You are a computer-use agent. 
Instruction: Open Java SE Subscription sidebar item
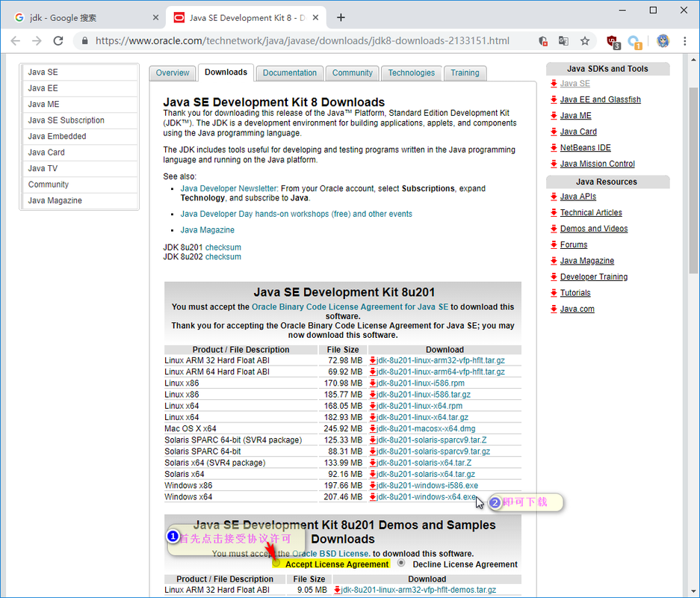pyautogui.click(x=79, y=120)
